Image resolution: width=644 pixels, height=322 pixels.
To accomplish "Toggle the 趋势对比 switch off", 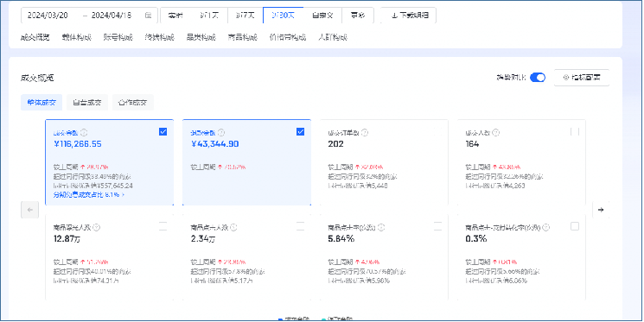I will 538,78.
